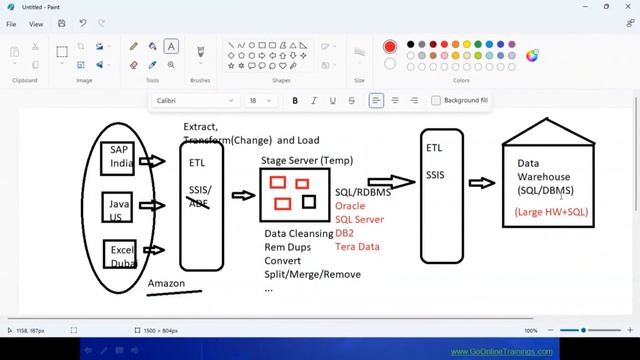Image resolution: width=640 pixels, height=360 pixels.
Task: Choose the yellow palette color
Action: tap(467, 44)
